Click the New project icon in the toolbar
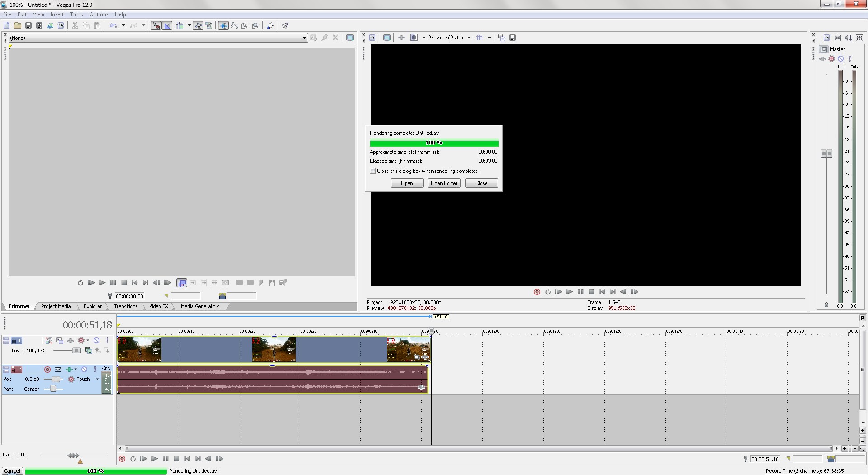Viewport: 868px width, 475px height. point(6,25)
